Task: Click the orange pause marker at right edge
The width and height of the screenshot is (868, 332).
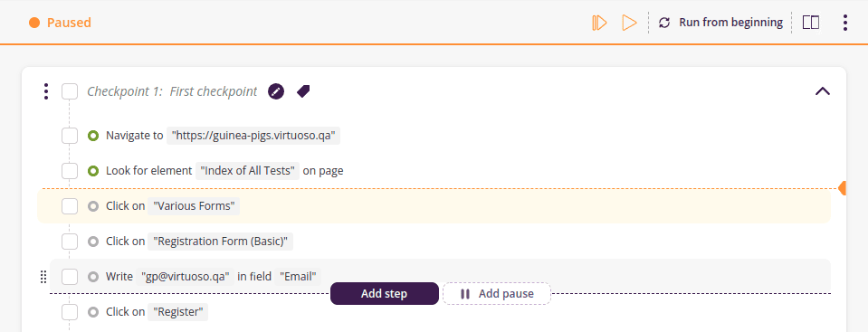Action: (x=842, y=189)
